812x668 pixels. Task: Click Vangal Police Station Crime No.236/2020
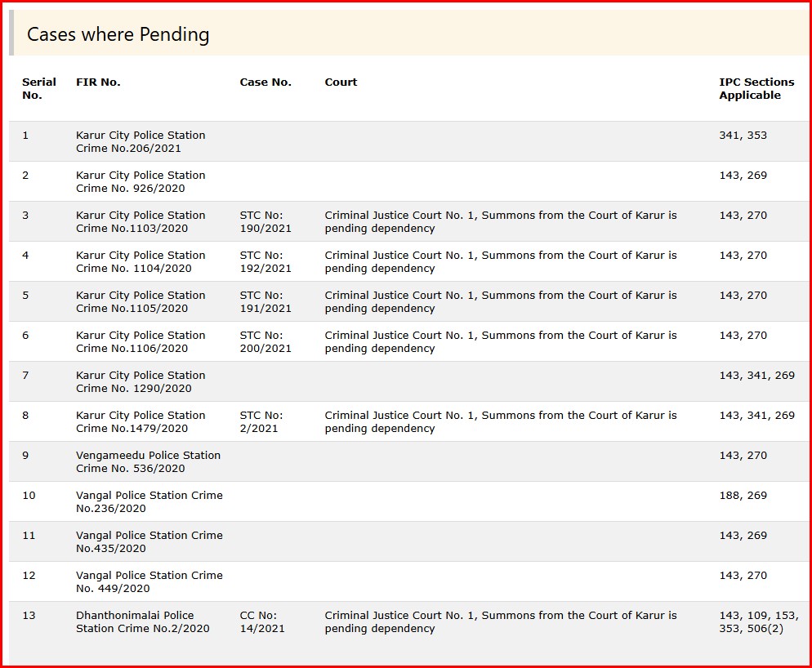click(149, 501)
